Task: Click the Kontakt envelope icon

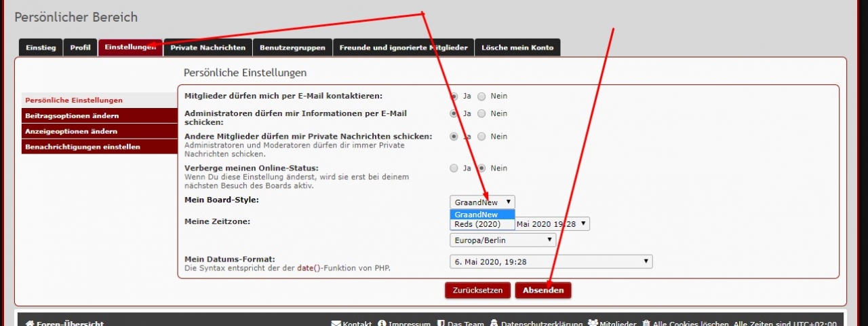Action: (x=336, y=324)
